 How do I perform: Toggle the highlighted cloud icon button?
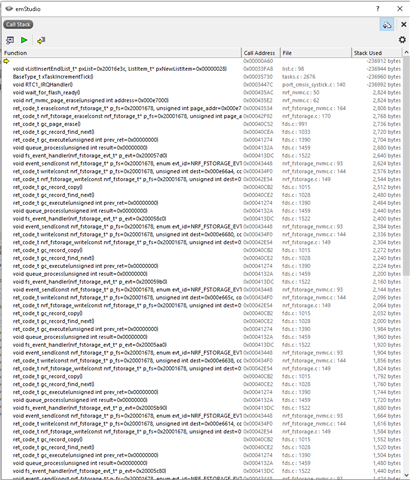pyautogui.click(x=387, y=25)
